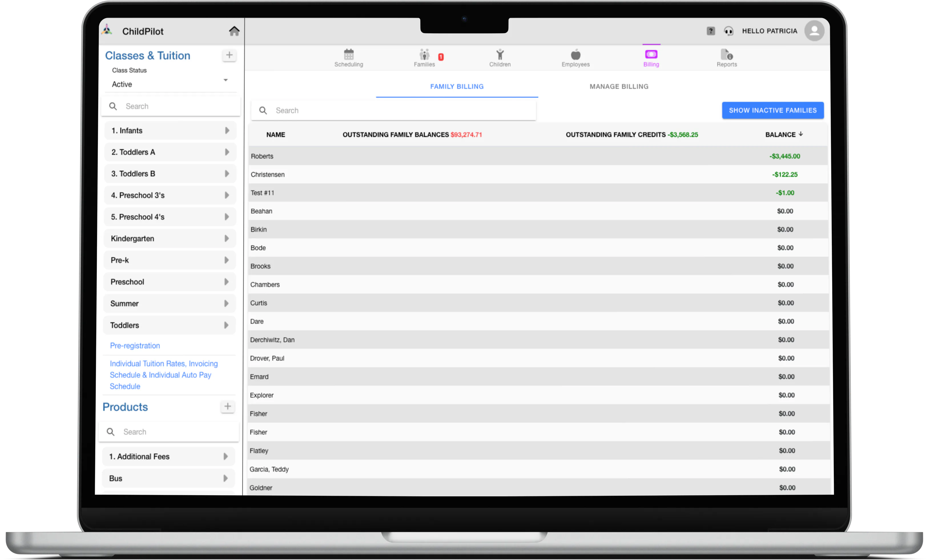This screenshot has width=930, height=560.
Task: Click the Families notification badge
Action: [x=441, y=57]
